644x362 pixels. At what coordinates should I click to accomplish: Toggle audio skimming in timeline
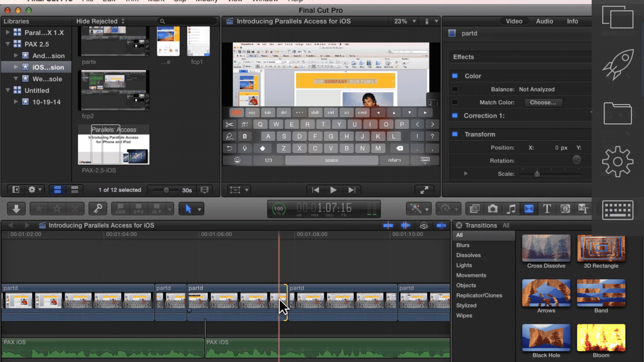point(406,225)
